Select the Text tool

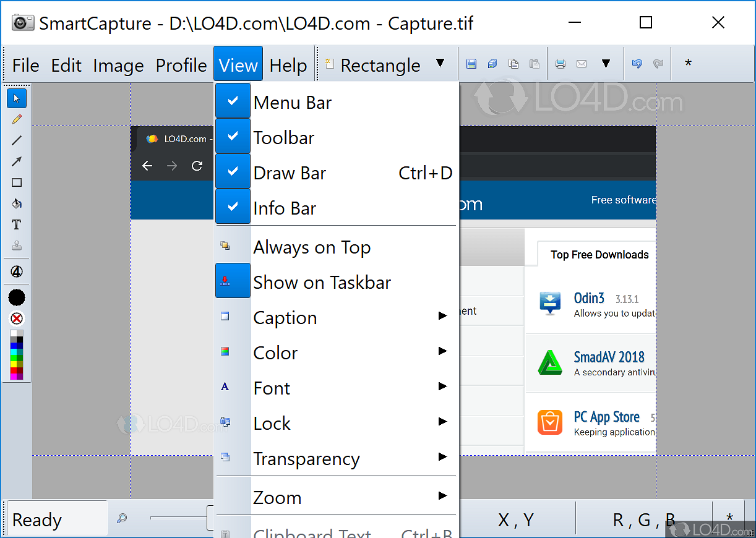click(16, 224)
